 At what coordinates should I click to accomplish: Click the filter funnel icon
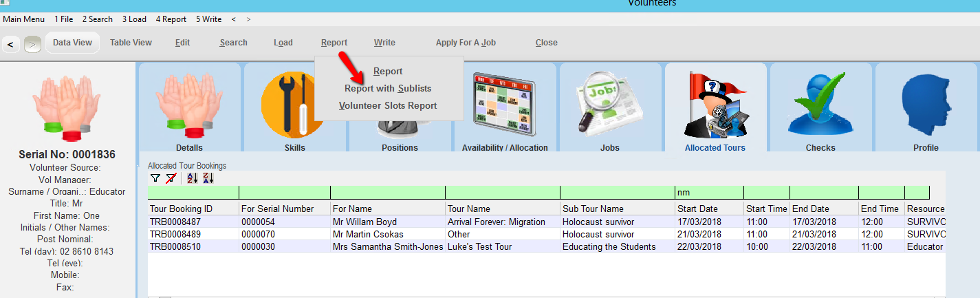[x=155, y=178]
